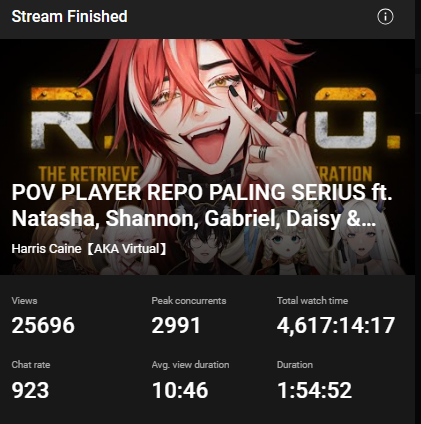421x424 pixels.
Task: Open Harris Caine AKA Virtual channel
Action: (x=89, y=249)
